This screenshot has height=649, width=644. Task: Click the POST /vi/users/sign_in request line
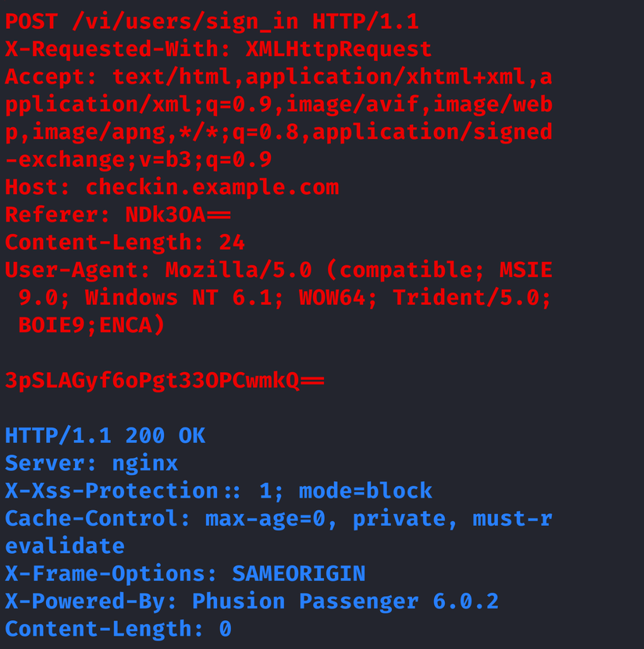tap(212, 21)
